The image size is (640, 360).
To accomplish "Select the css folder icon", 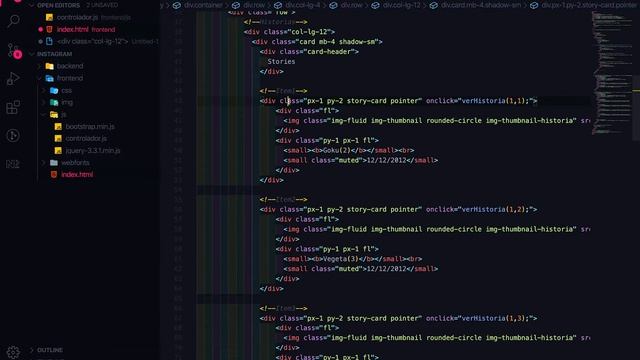I will 54,90.
